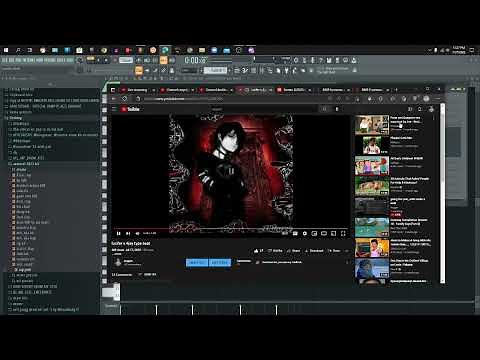The image size is (480, 360).
Task: Pause the YouTube video
Action: pos(118,233)
